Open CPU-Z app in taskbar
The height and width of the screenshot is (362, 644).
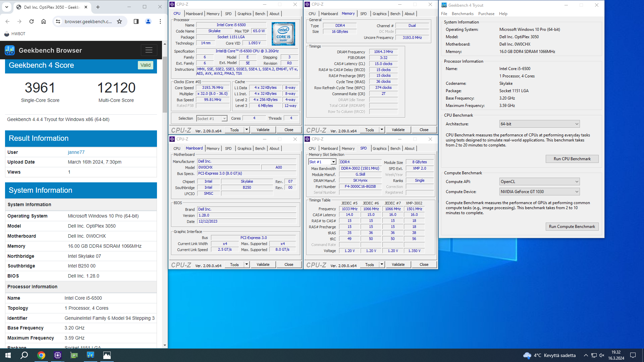(x=58, y=355)
